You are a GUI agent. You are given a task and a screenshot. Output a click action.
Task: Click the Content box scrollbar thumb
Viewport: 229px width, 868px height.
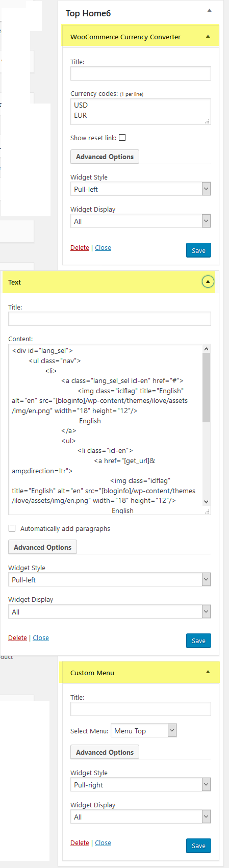pos(207,388)
